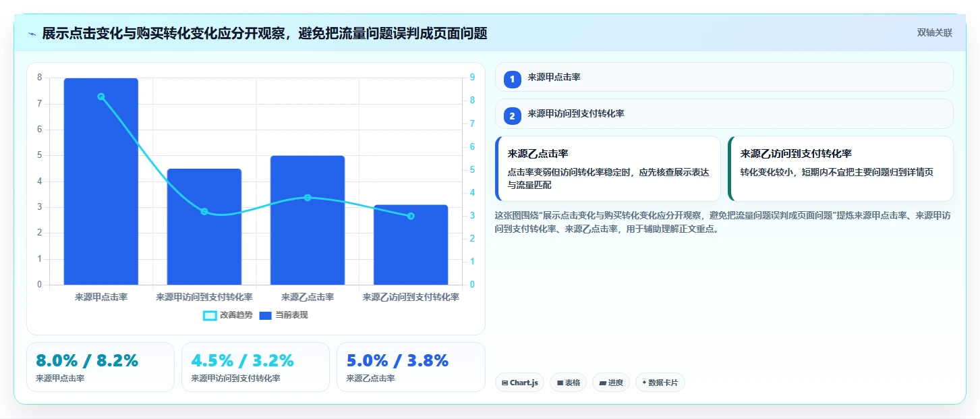This screenshot has width=980, height=419.
Task: Click the 当前表现 blue legend swatch
Action: [266, 315]
